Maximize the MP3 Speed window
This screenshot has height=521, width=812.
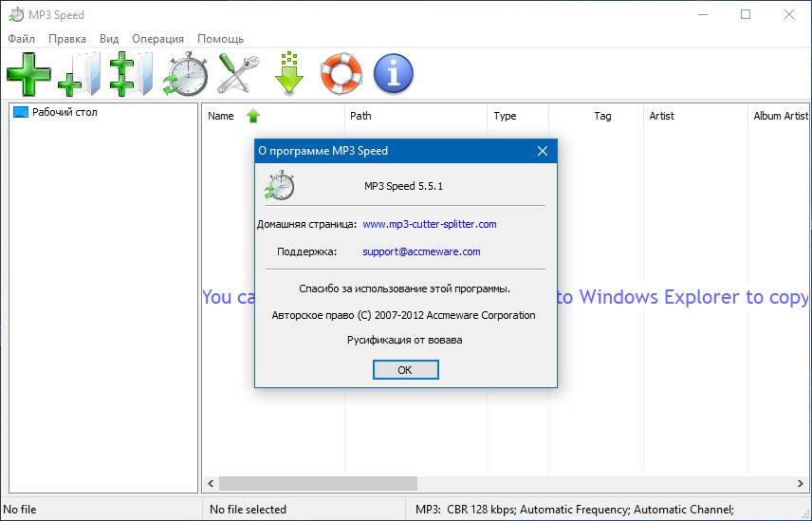click(746, 14)
